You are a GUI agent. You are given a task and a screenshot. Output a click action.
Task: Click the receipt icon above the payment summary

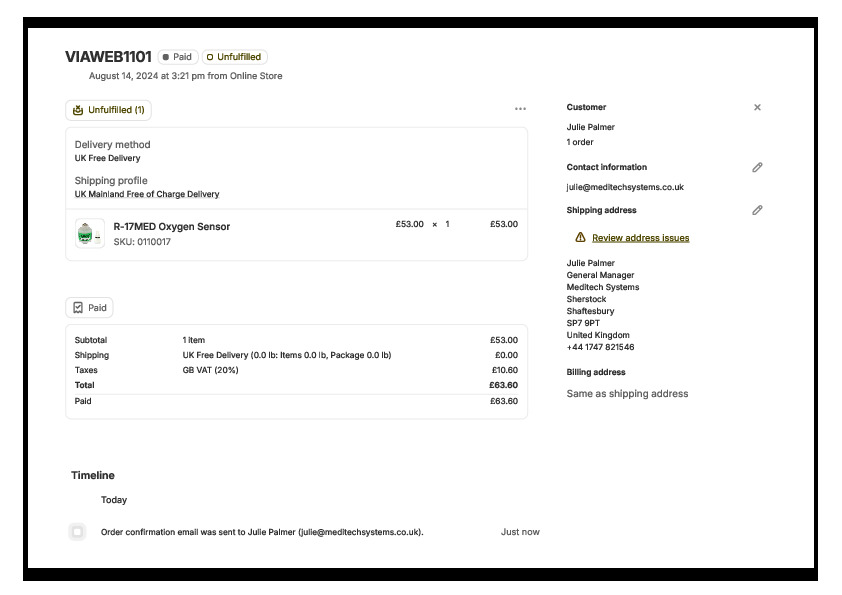(78, 308)
